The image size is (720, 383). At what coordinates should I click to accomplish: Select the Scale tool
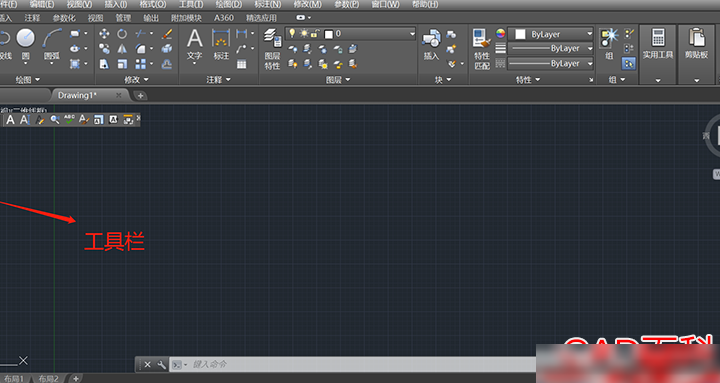coord(122,64)
